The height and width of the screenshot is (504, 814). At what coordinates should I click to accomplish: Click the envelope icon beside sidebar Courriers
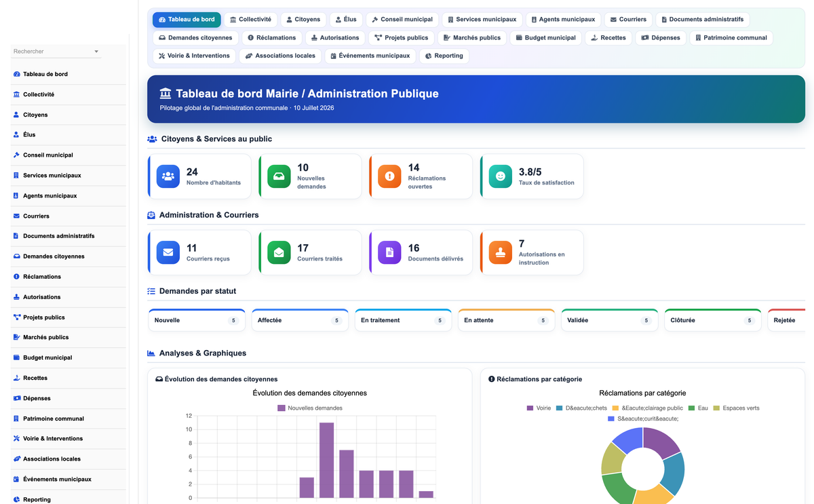pyautogui.click(x=16, y=216)
